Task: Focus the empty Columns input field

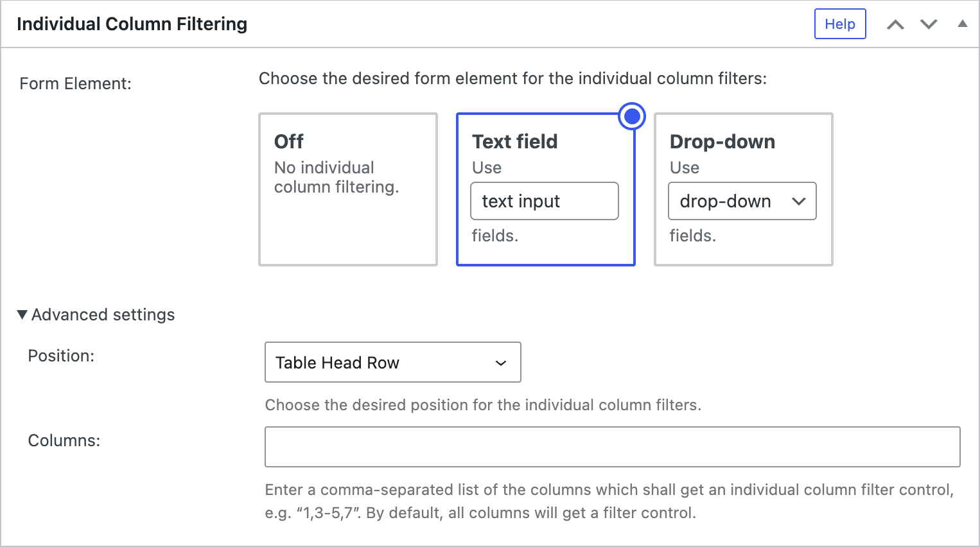Action: (611, 447)
